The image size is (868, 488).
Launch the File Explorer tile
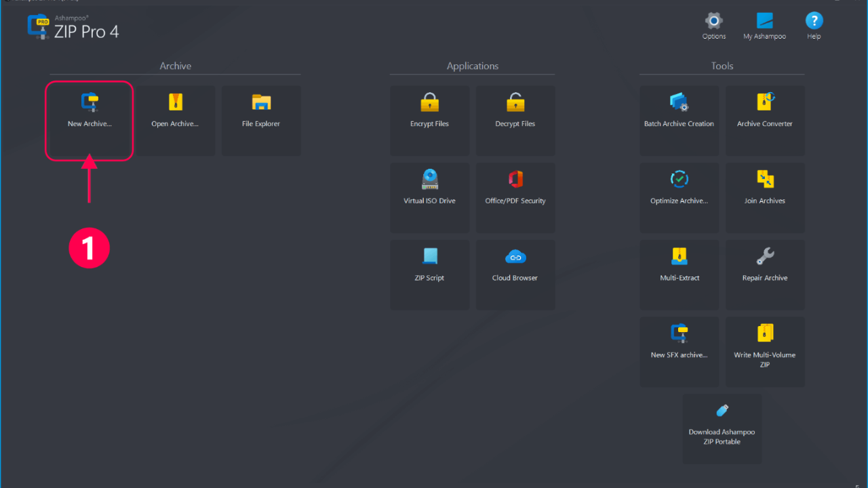261,121
